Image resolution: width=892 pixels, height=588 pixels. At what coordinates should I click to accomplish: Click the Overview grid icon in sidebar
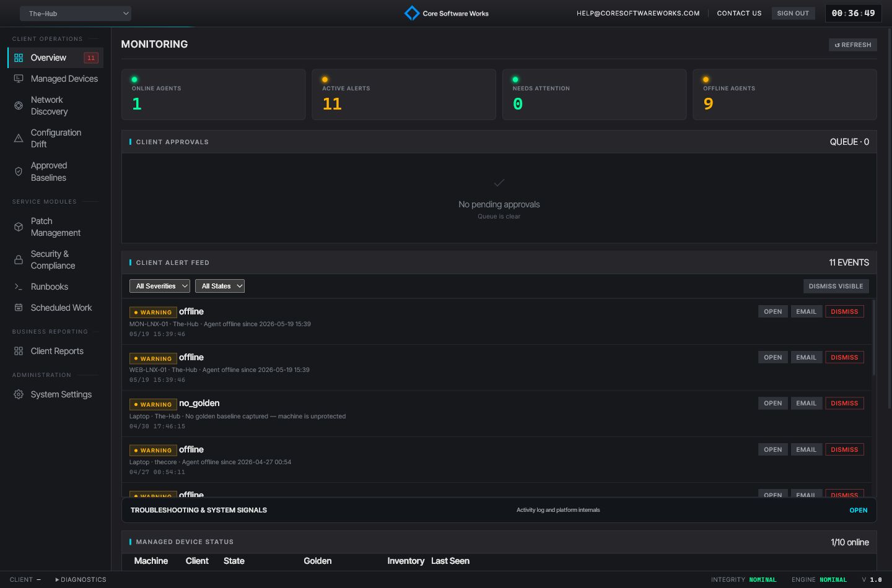pyautogui.click(x=19, y=58)
